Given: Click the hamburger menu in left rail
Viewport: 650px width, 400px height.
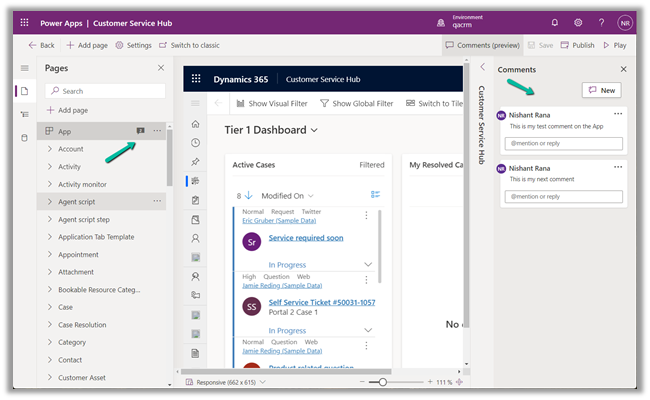Looking at the screenshot, I should pos(24,68).
